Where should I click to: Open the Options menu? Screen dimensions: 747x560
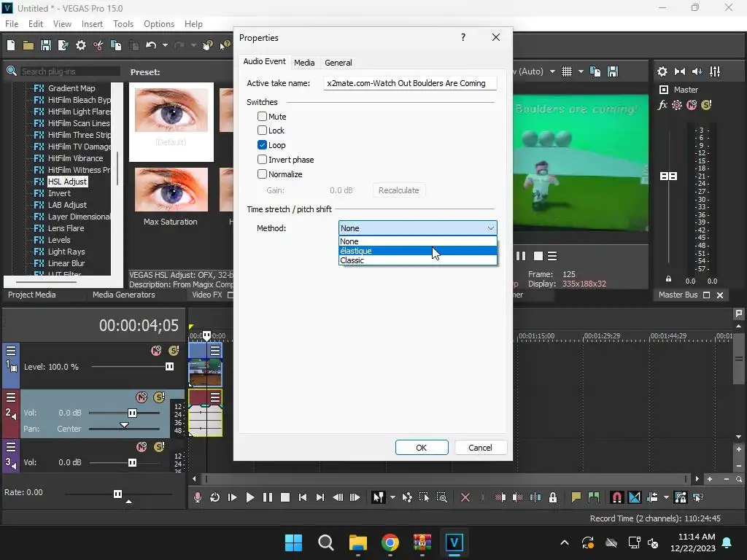(x=159, y=24)
